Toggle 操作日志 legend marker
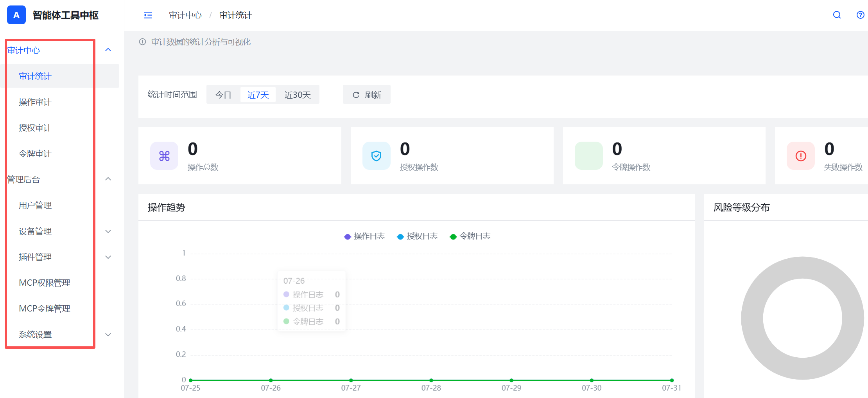The width and height of the screenshot is (868, 398). point(347,236)
